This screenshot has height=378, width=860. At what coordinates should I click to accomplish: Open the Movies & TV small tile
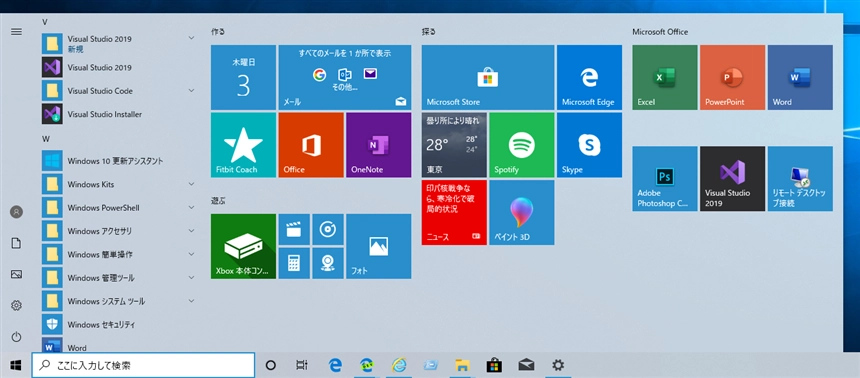294,229
